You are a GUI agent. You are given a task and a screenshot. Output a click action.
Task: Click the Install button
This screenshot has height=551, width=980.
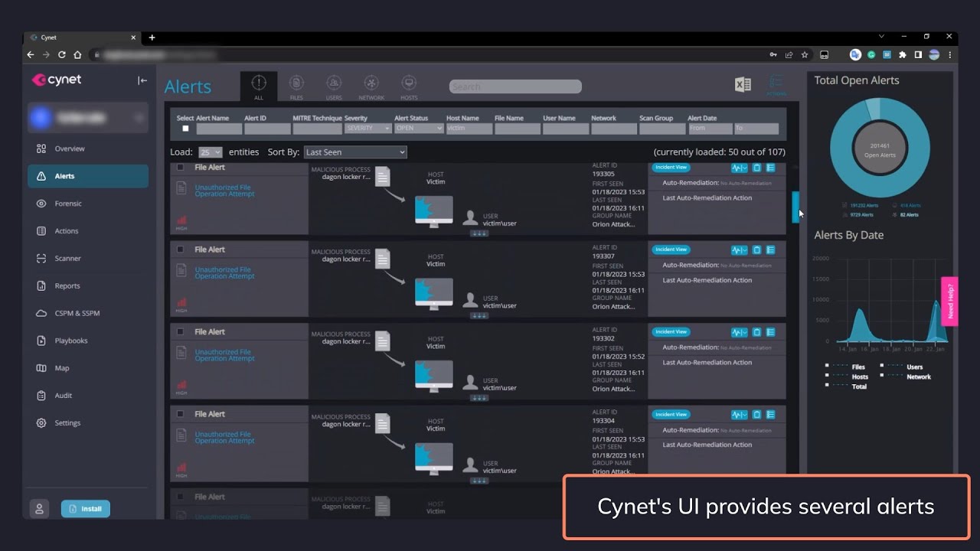(86, 508)
